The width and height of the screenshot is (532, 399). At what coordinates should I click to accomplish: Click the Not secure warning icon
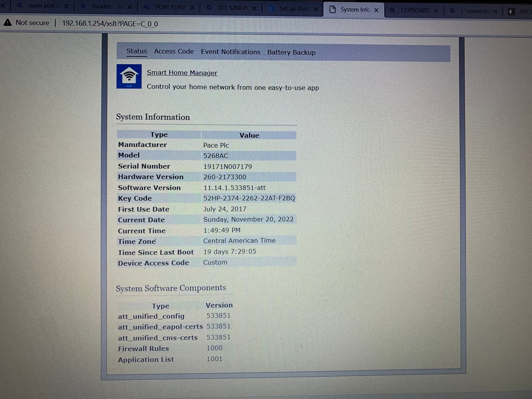point(7,22)
